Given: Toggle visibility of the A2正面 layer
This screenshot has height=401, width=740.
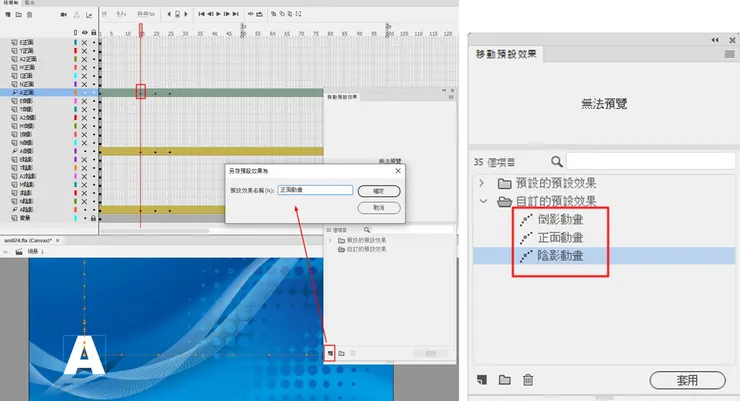Looking at the screenshot, I should pyautogui.click(x=84, y=59).
